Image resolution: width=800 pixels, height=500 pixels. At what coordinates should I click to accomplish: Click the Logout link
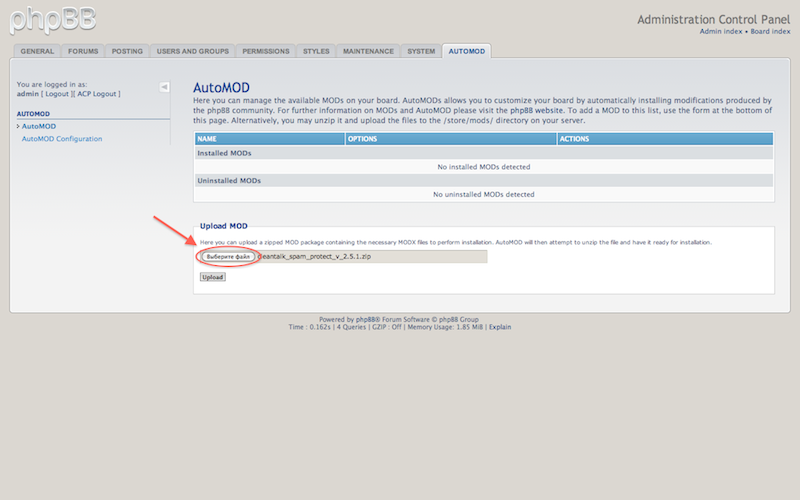coord(56,94)
